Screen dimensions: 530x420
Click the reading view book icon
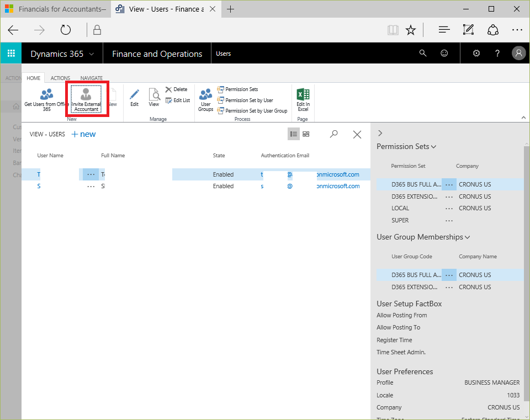pyautogui.click(x=393, y=30)
